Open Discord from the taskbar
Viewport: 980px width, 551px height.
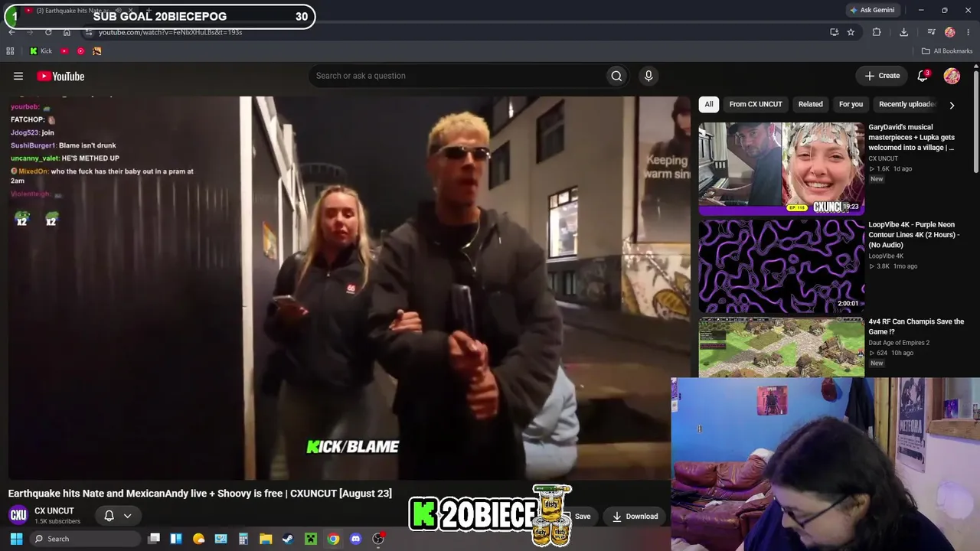click(x=355, y=539)
